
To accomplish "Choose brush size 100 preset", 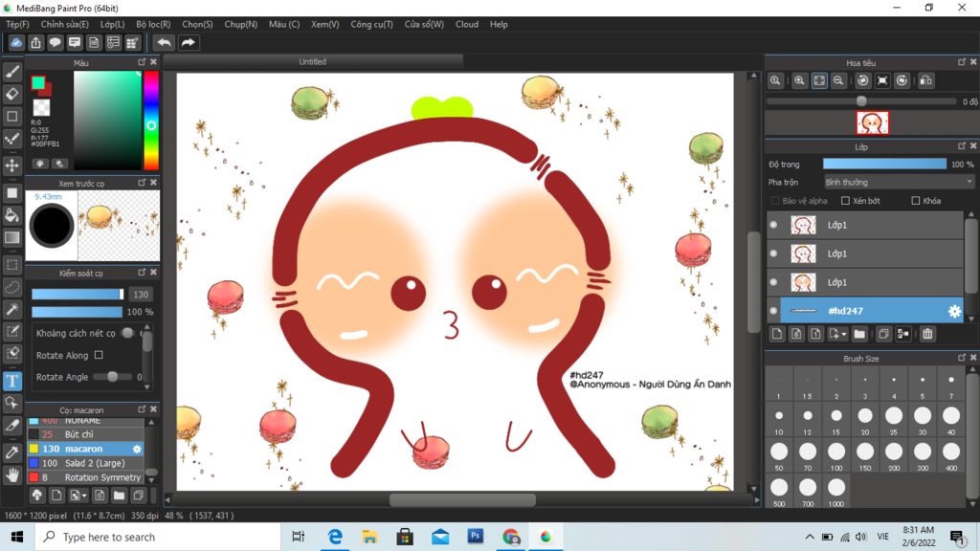I will click(836, 456).
